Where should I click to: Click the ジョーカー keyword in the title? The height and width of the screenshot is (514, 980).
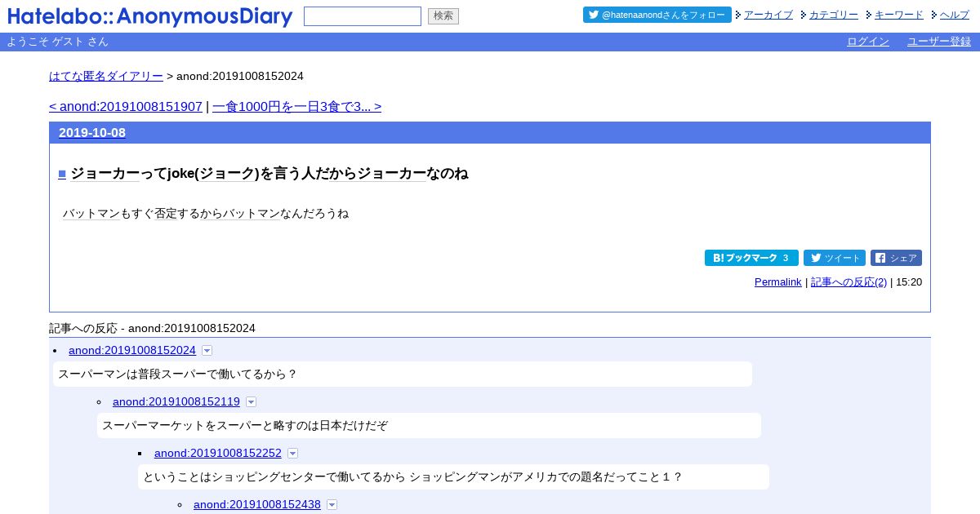tap(105, 174)
